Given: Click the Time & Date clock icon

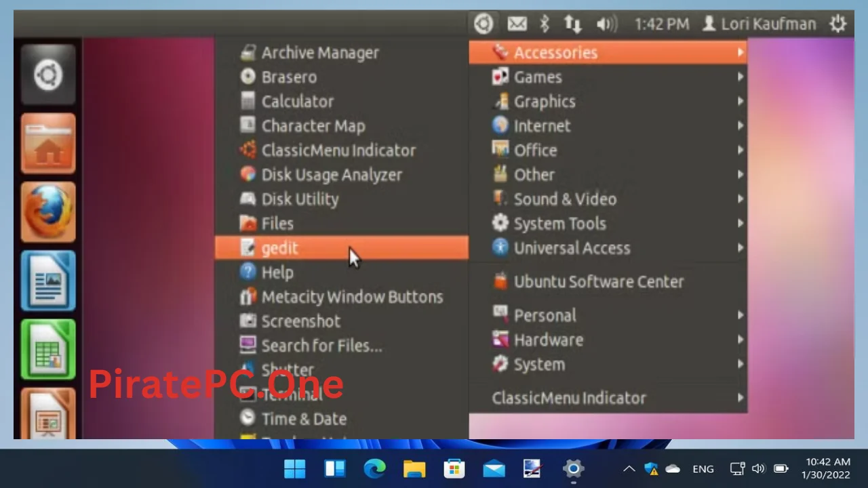Looking at the screenshot, I should 248,419.
